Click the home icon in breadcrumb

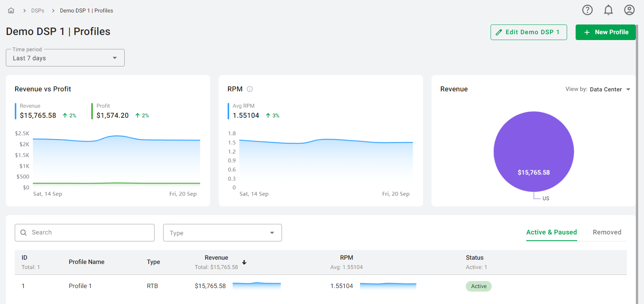pyautogui.click(x=11, y=10)
